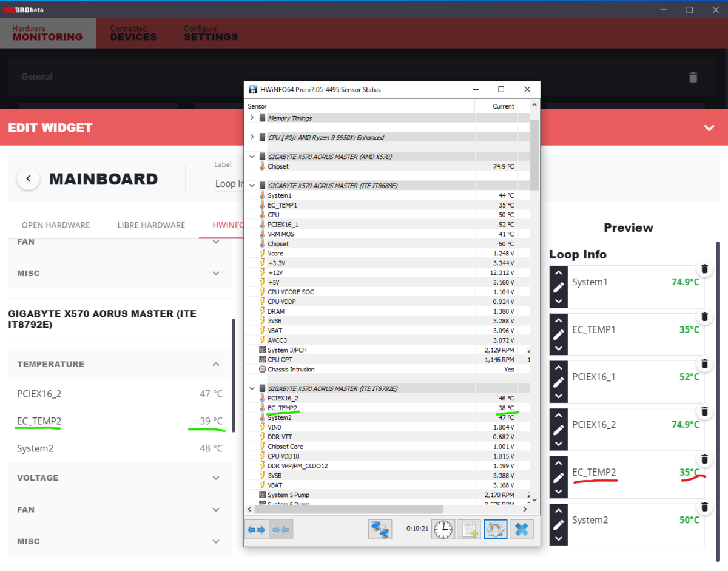Delete the EC_TEMP2 preview item
728x571 pixels.
(x=704, y=459)
